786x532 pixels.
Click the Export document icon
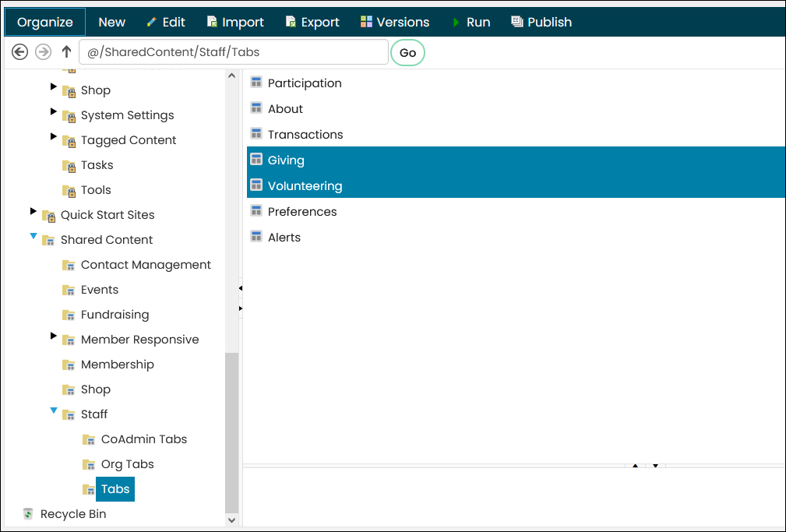point(291,22)
